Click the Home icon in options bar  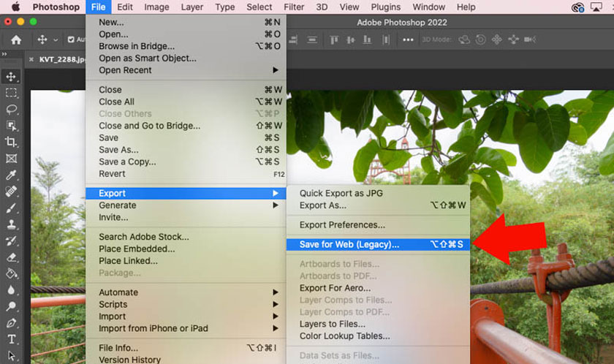[15, 39]
